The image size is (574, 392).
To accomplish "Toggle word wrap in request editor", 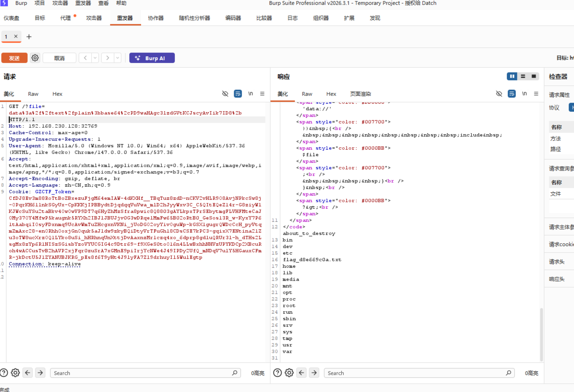I will click(238, 94).
